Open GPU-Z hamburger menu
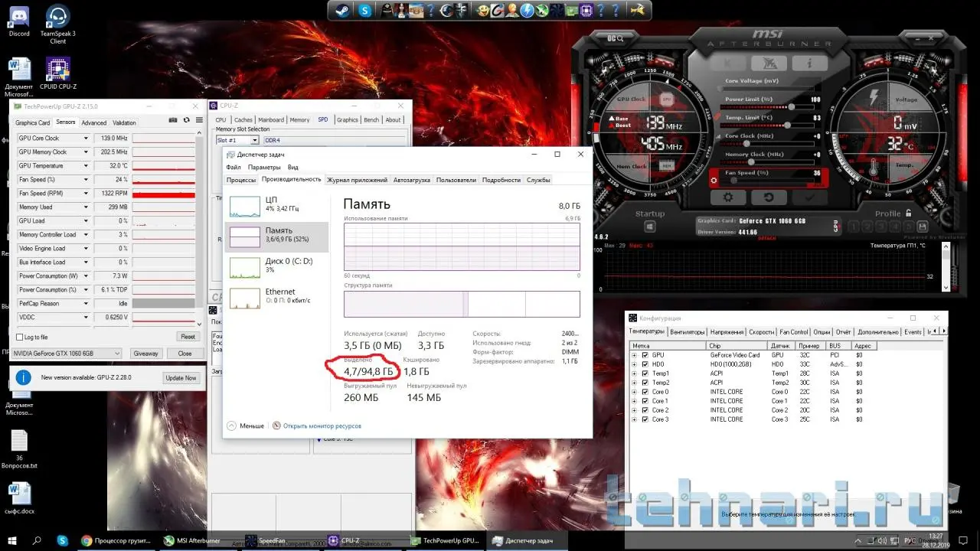This screenshot has width=980, height=551. pos(199,120)
